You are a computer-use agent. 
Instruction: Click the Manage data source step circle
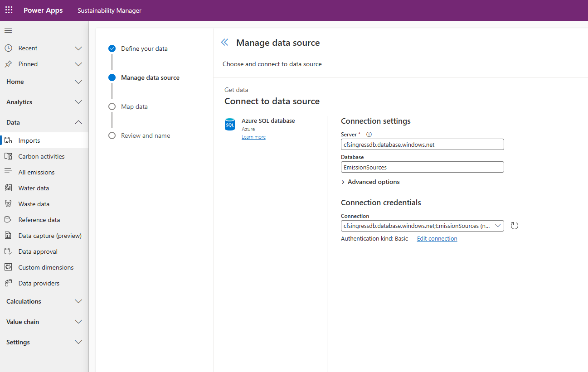tap(112, 77)
